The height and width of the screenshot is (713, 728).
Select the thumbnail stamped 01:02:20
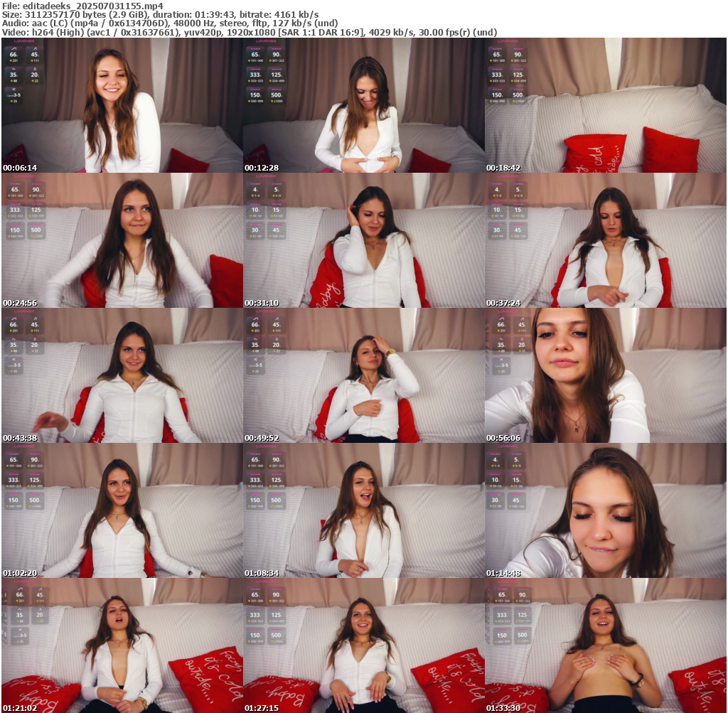tap(122, 510)
